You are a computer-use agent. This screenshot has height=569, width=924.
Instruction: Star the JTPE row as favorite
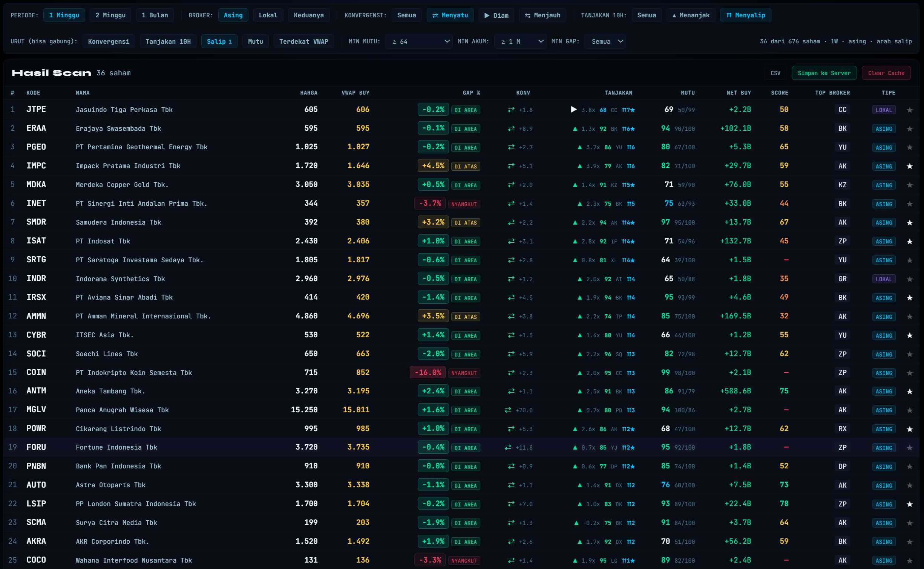(909, 110)
